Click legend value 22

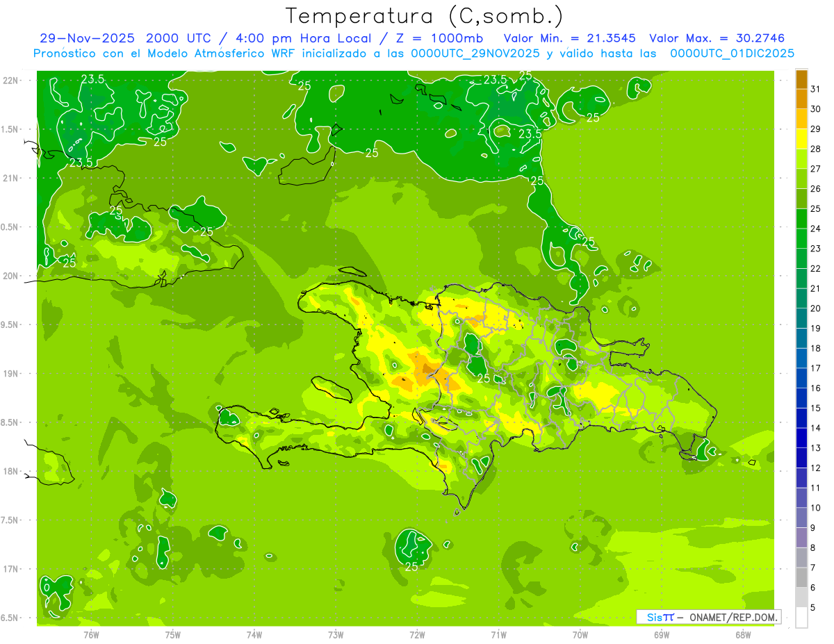coord(816,269)
